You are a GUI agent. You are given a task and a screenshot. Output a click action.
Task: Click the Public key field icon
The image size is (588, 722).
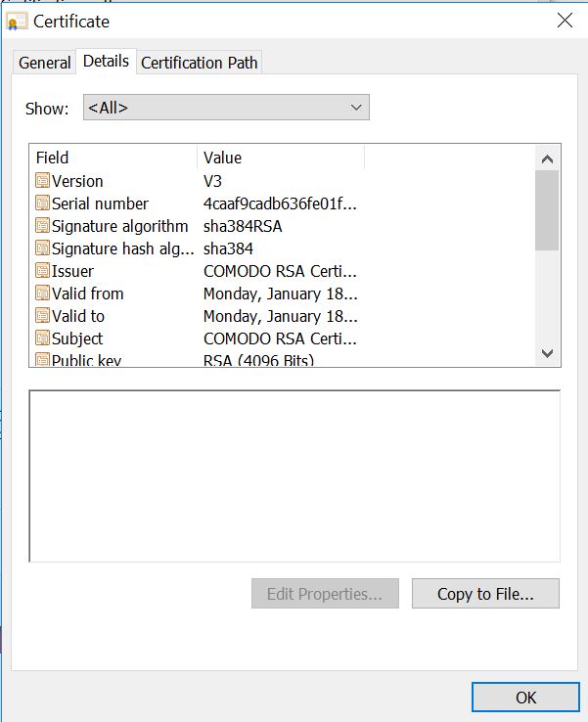coord(42,360)
